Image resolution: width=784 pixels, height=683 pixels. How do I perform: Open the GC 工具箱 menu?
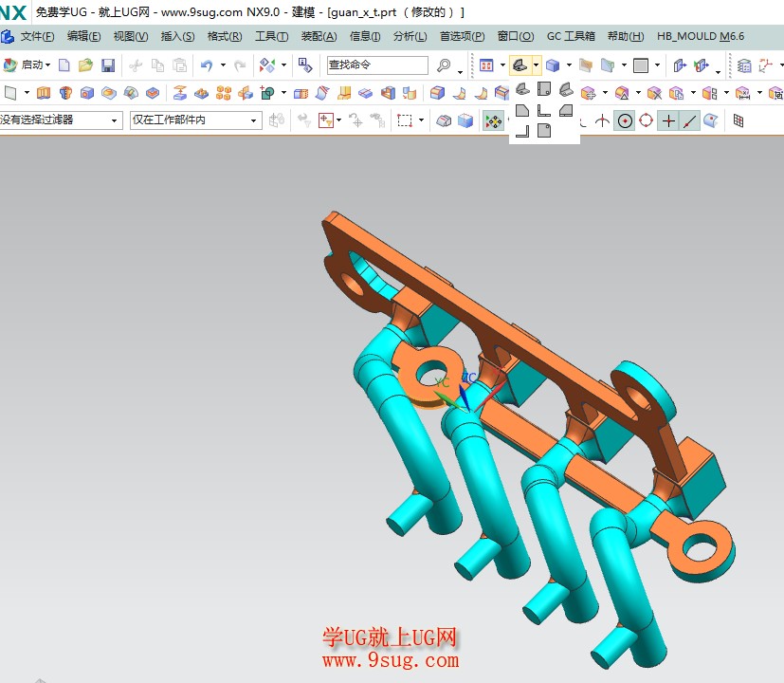[x=571, y=37]
